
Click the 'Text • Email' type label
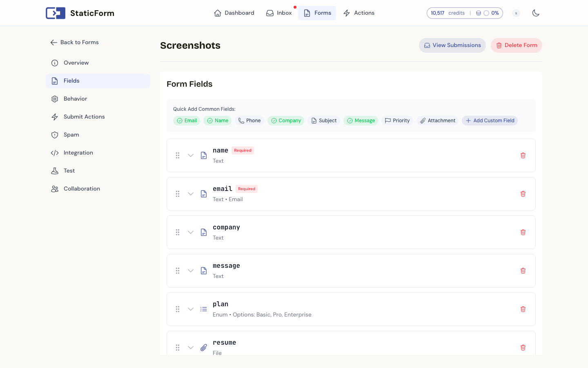228,200
